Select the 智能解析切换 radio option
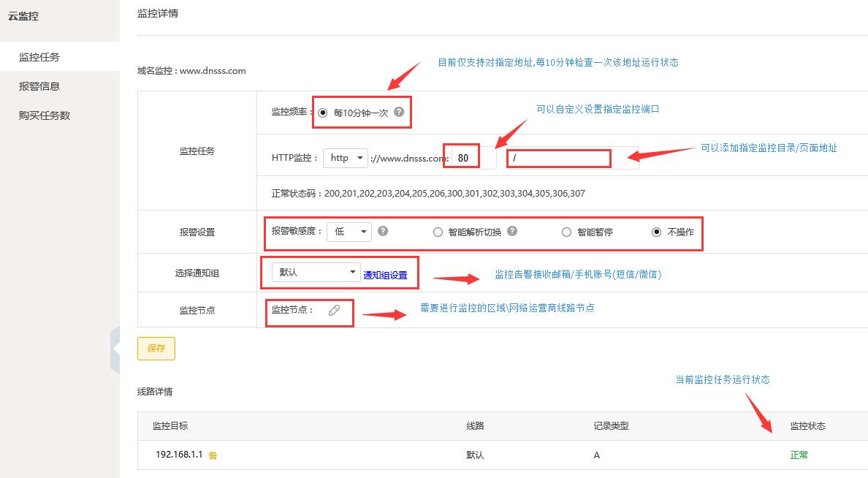This screenshot has width=868, height=478. point(438,232)
